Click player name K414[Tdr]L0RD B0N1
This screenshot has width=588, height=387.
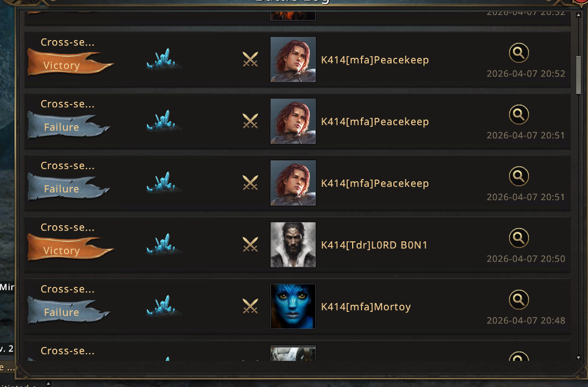pyautogui.click(x=374, y=245)
